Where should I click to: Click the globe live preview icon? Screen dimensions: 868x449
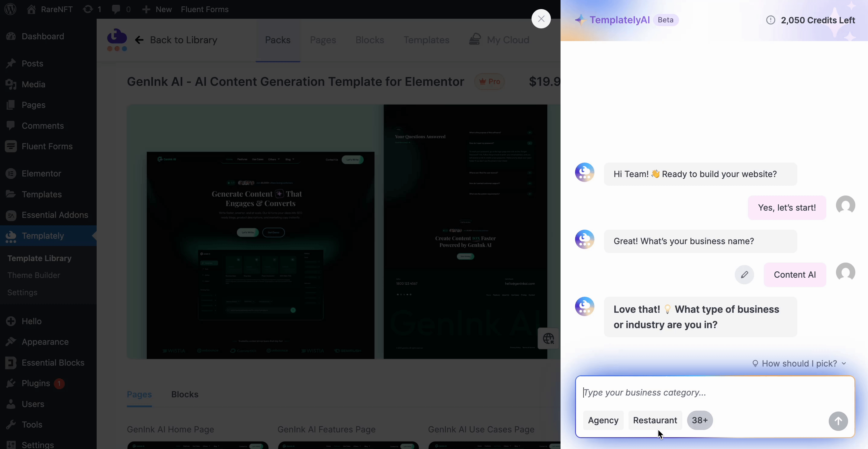(548, 338)
